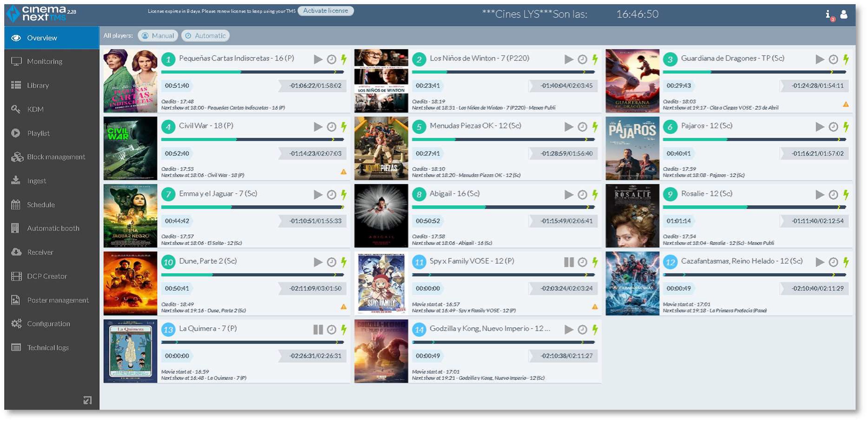This screenshot has width=868, height=422.
Task: Pause La Quimera playback on player 13
Action: [318, 330]
